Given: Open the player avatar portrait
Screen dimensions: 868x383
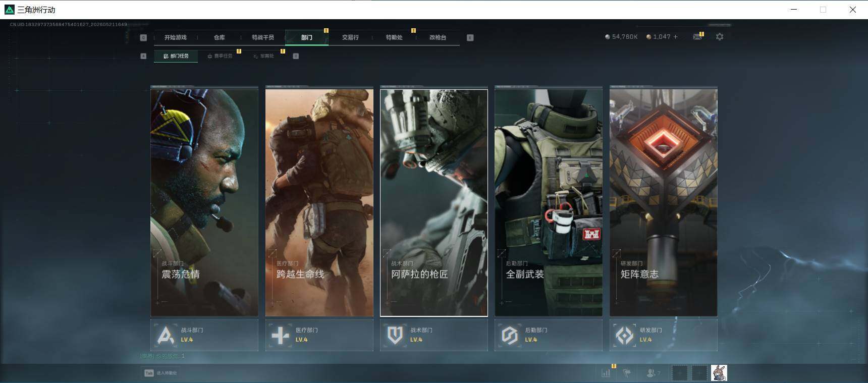Looking at the screenshot, I should [x=719, y=373].
